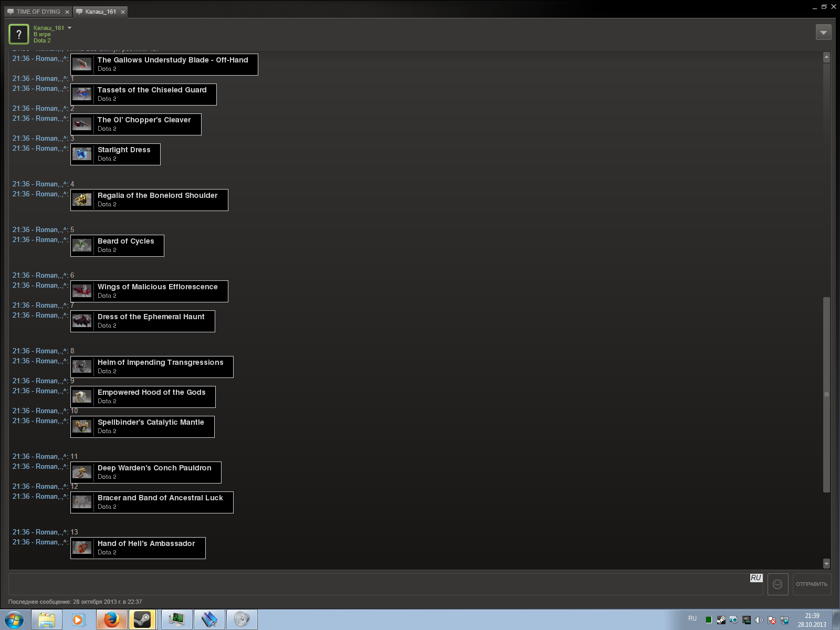The image size is (840, 630).
Task: Click the RU language indicator in input
Action: coord(755,577)
